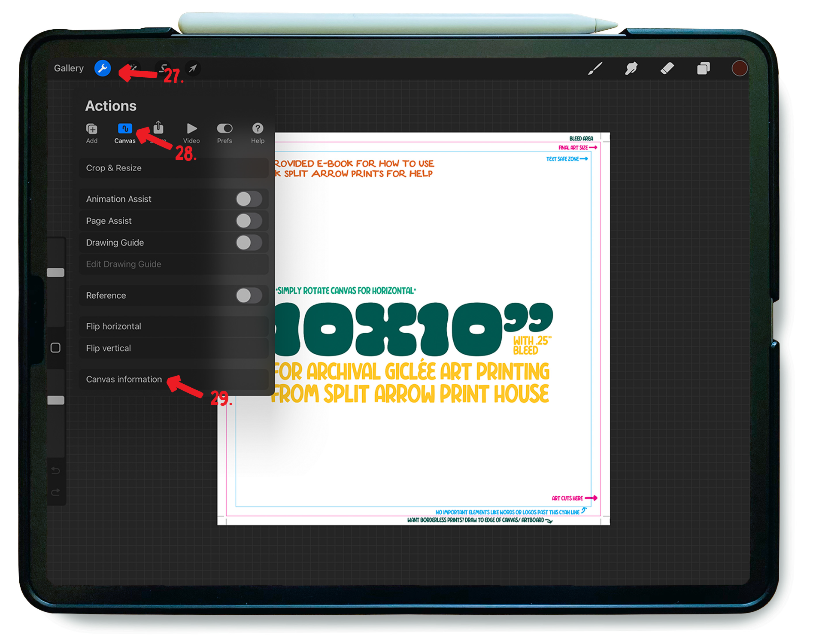Enable Reference toggle

249,295
